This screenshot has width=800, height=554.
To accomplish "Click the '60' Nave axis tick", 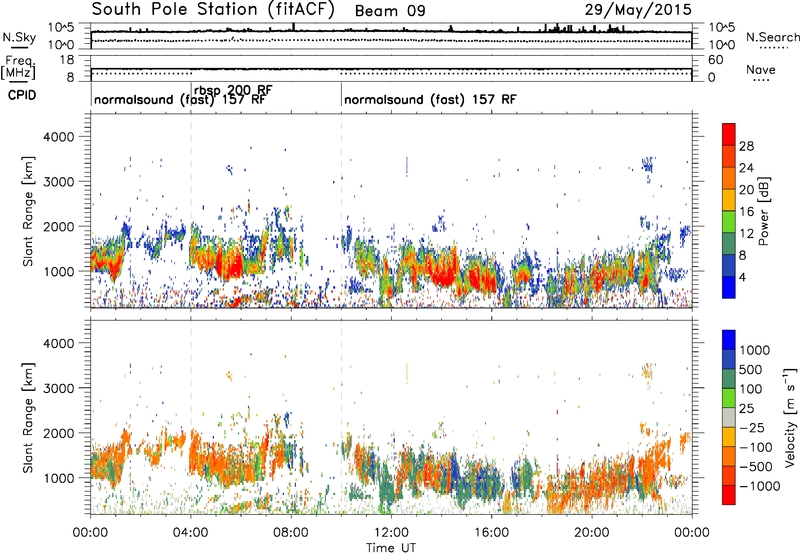I will click(x=715, y=60).
